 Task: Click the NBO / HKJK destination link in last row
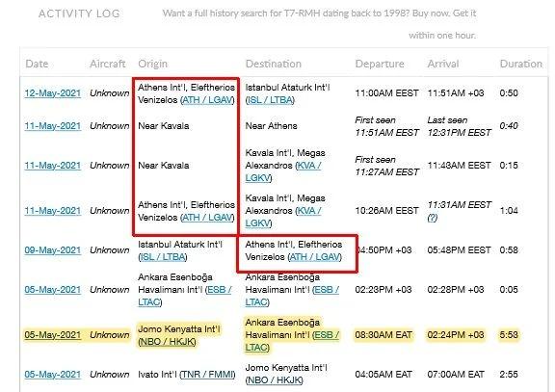tap(275, 380)
